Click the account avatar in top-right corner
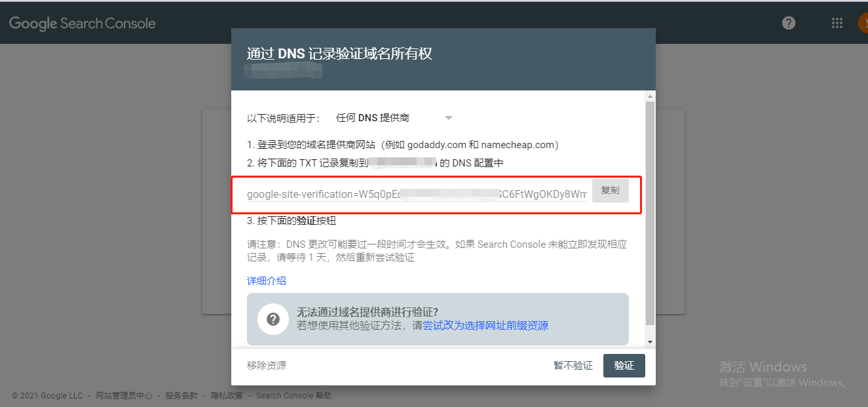The image size is (868, 407). (x=863, y=23)
